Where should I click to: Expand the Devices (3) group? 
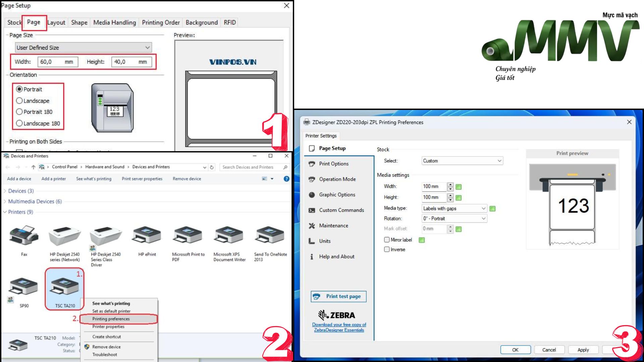coord(5,191)
